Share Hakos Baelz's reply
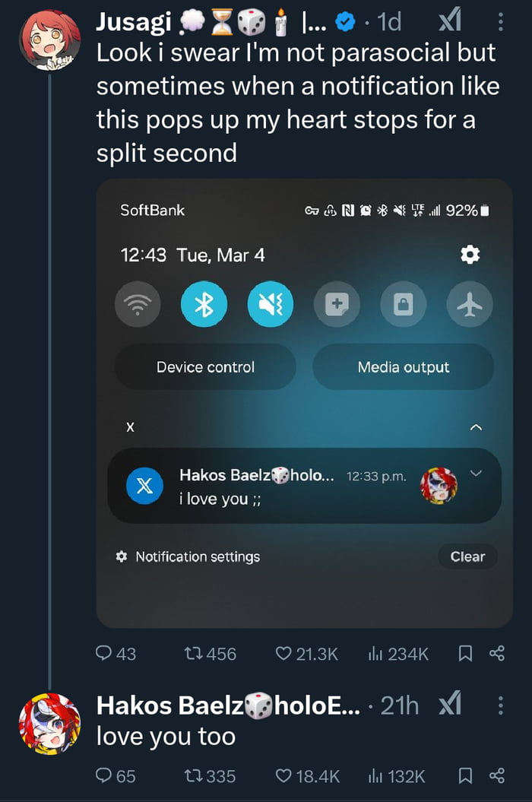The width and height of the screenshot is (532, 802). [496, 777]
